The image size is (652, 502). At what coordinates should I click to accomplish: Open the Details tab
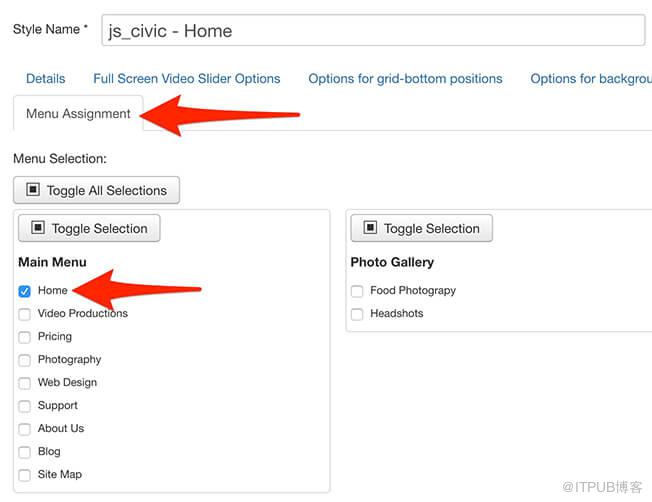point(46,79)
